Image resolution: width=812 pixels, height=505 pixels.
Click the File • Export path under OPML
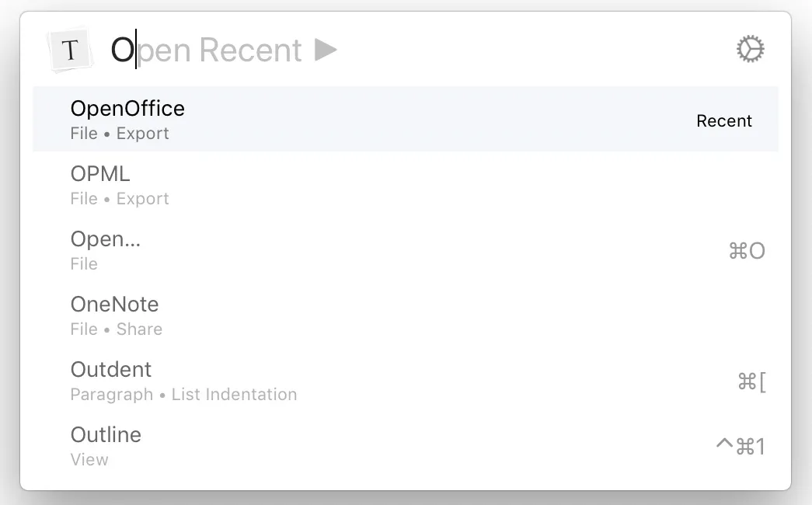tap(120, 199)
